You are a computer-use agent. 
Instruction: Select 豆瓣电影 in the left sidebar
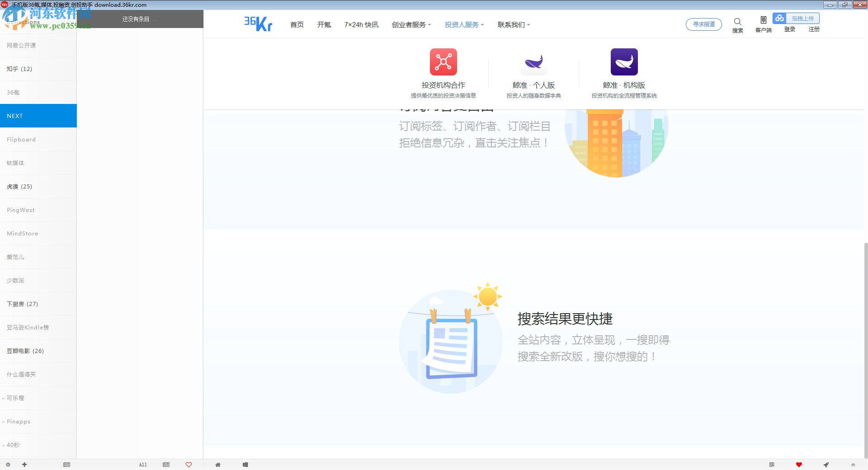[25, 351]
